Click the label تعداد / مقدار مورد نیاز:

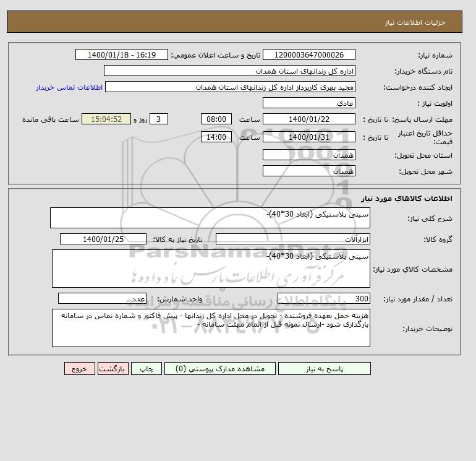click(x=418, y=299)
